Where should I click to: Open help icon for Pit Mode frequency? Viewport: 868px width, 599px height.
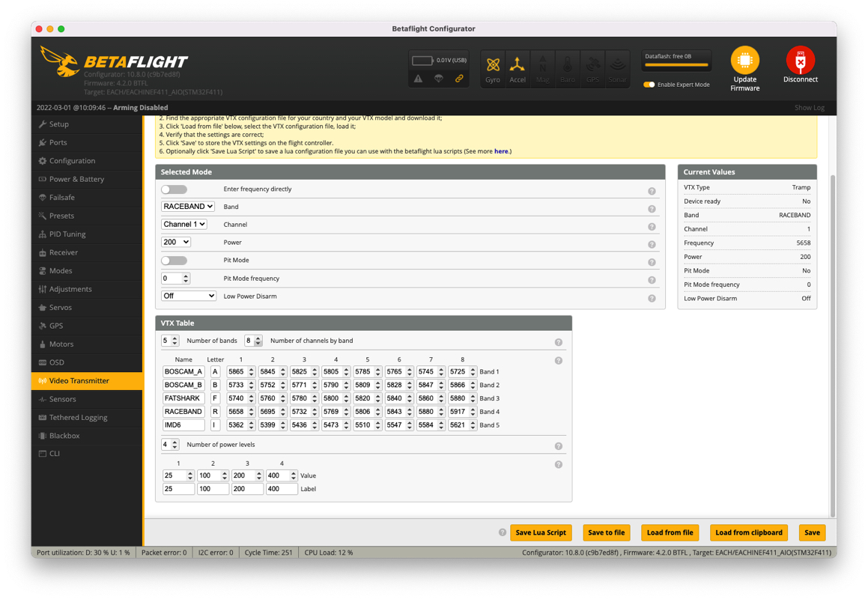coord(652,280)
